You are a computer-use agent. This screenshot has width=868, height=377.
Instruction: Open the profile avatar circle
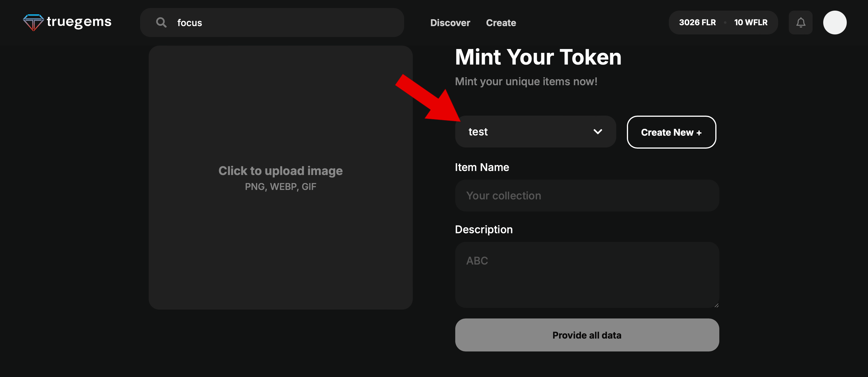click(834, 23)
